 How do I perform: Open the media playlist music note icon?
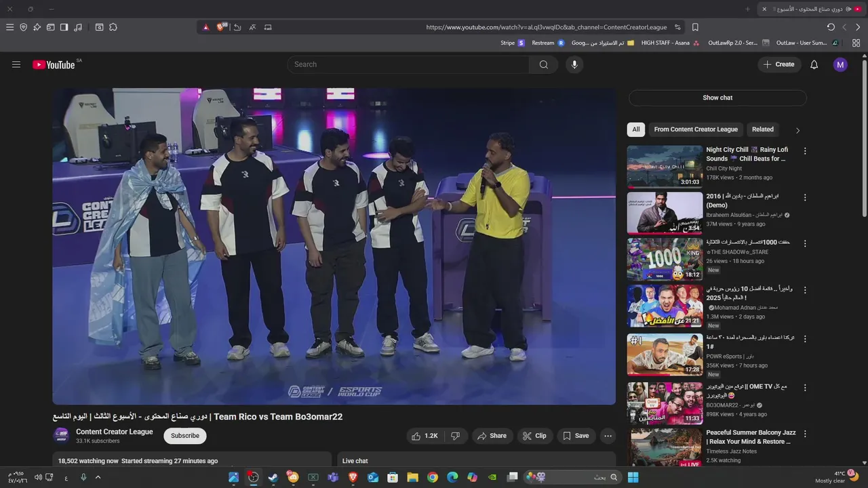coord(78,27)
